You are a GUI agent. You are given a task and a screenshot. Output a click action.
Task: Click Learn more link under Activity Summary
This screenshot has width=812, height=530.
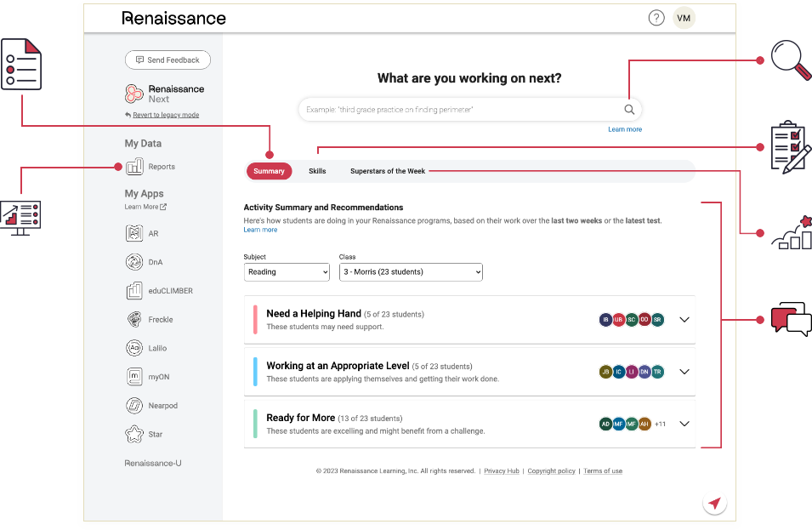[x=260, y=230]
